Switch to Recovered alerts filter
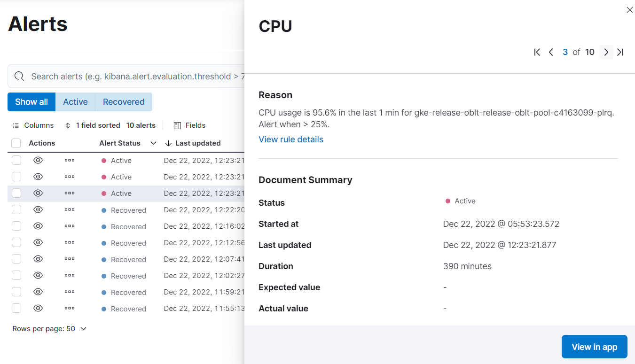Viewport: 635px width, 364px height. coord(124,102)
